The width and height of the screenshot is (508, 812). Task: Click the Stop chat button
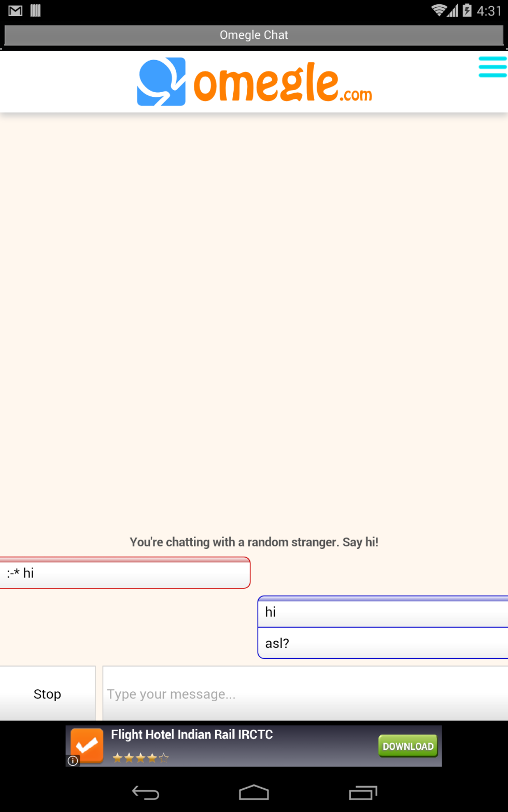pyautogui.click(x=47, y=694)
